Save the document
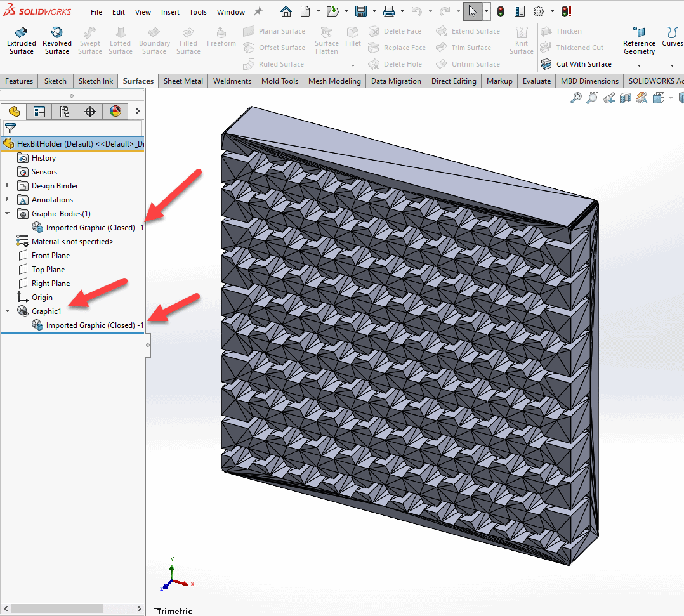Viewport: 684px width, 616px height. pyautogui.click(x=361, y=12)
